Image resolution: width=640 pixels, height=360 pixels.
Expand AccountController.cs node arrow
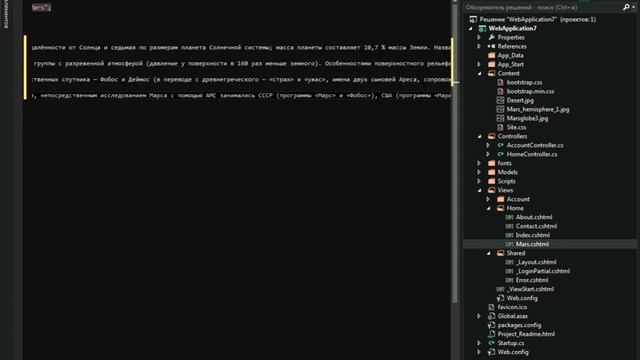click(488, 145)
